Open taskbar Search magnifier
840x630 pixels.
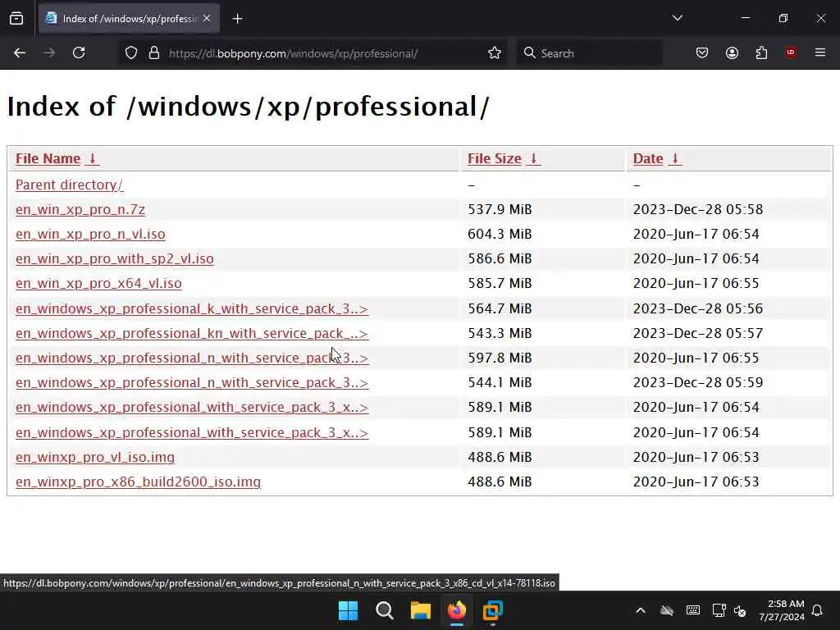pyautogui.click(x=384, y=610)
